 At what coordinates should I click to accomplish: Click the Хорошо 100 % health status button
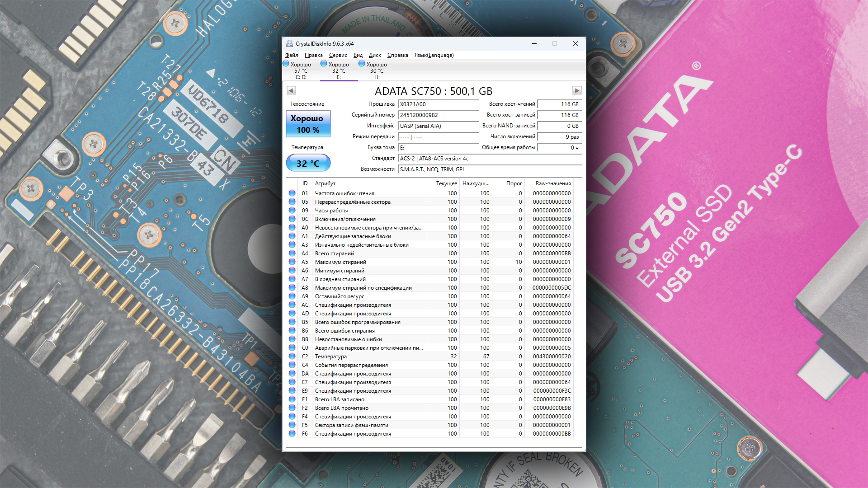pyautogui.click(x=308, y=124)
